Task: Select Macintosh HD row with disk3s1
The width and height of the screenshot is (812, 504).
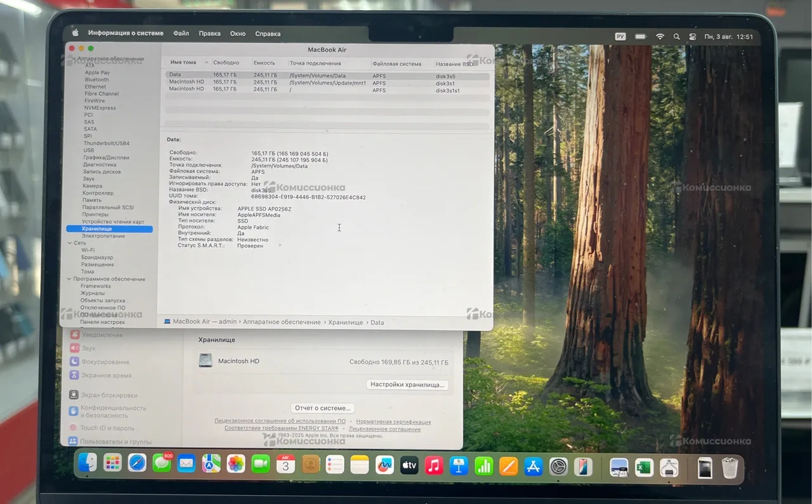Action: tap(327, 82)
